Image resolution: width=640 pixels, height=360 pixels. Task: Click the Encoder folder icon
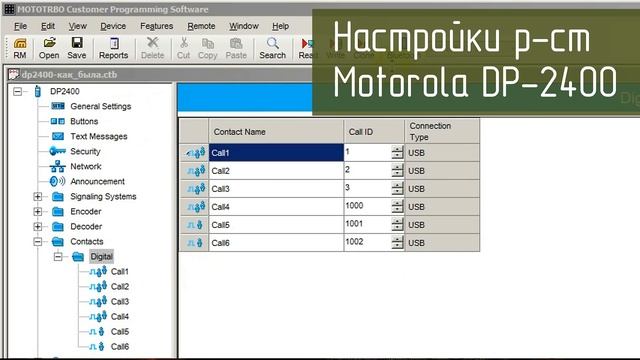click(x=58, y=211)
